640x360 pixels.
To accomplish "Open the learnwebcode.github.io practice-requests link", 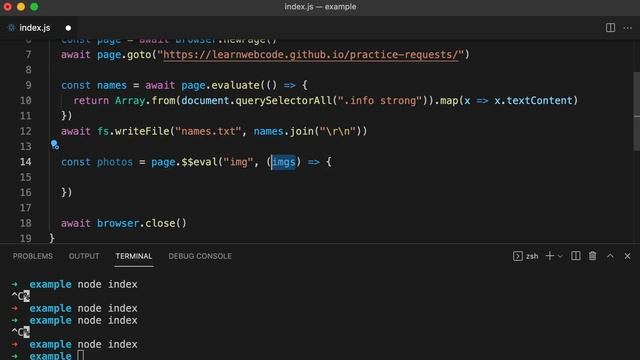I will (x=311, y=55).
